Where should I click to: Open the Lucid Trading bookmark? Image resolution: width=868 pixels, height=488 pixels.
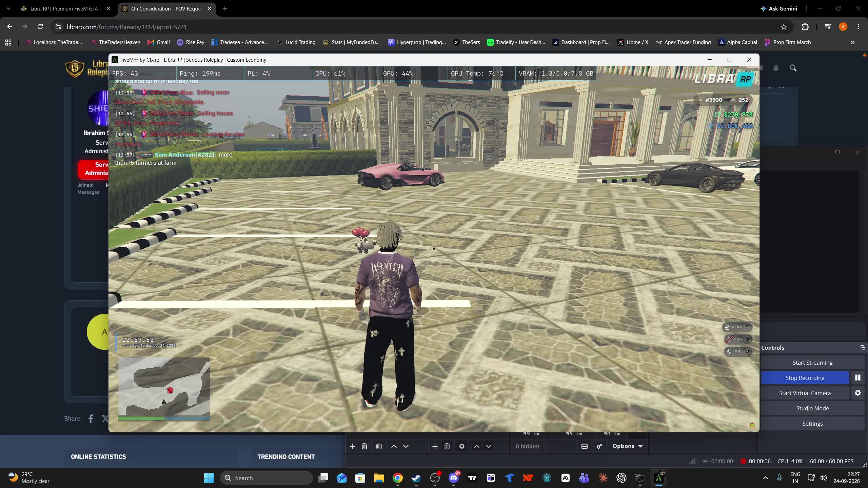296,42
